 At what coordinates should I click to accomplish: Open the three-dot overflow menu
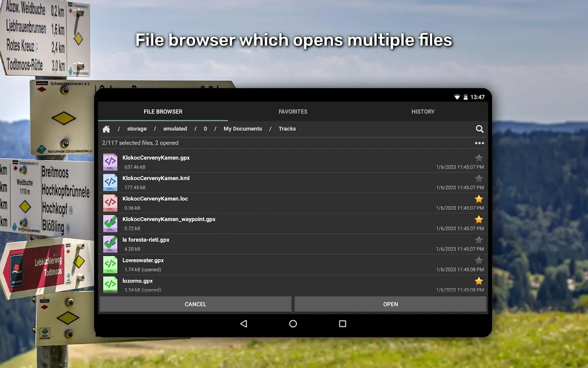click(x=480, y=143)
